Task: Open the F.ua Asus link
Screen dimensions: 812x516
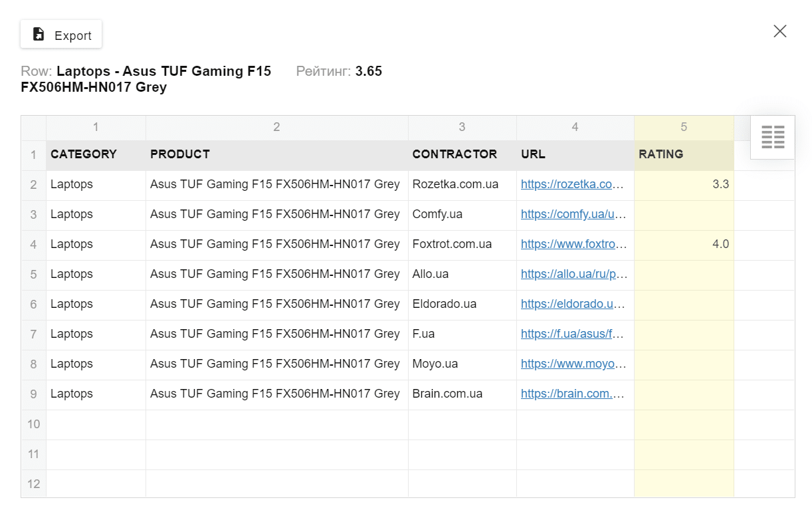Action: (x=573, y=334)
